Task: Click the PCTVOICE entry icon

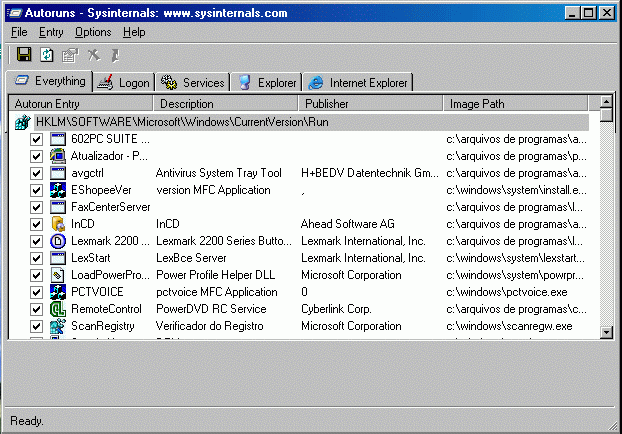Action: pos(58,292)
